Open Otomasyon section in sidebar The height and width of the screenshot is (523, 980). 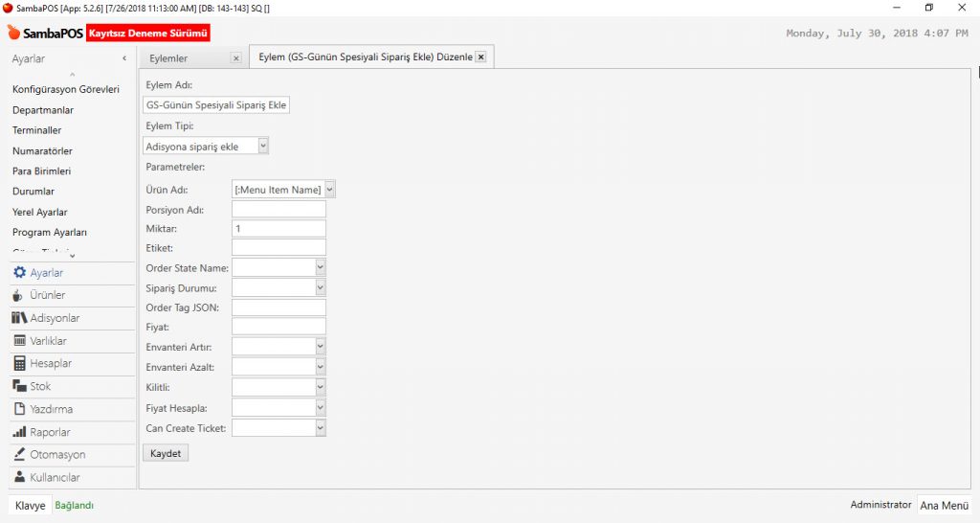[56, 455]
